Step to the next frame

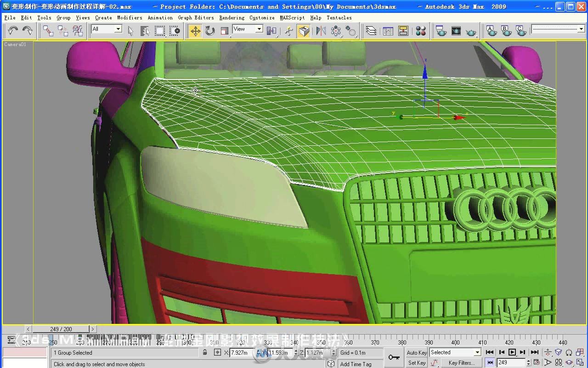click(523, 352)
